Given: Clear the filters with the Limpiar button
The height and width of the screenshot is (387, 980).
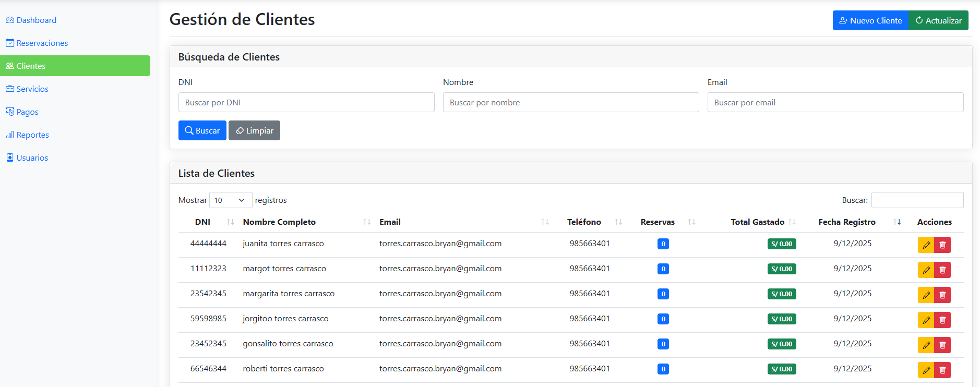Looking at the screenshot, I should [x=254, y=131].
